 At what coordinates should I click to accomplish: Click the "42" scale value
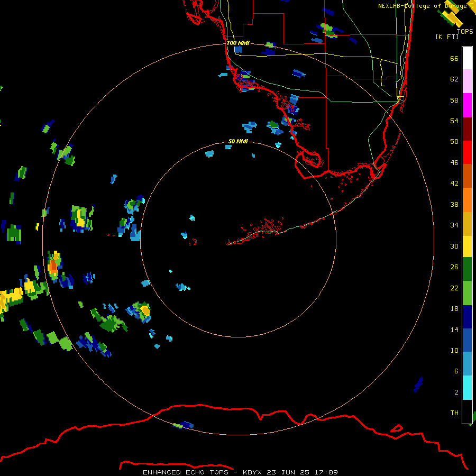[454, 183]
